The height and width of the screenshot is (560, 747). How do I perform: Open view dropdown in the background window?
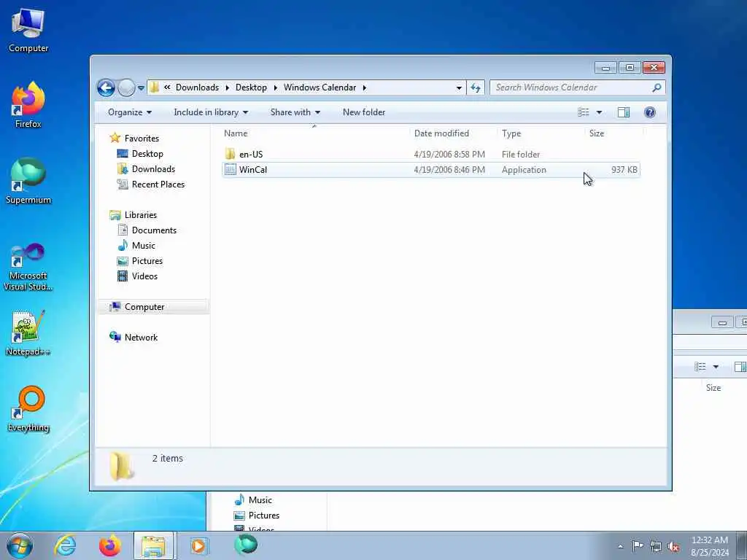click(x=716, y=367)
